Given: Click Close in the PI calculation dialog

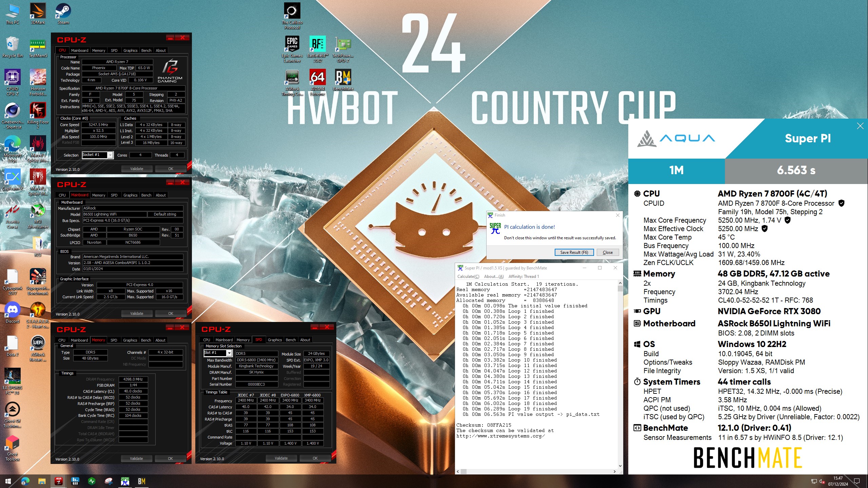Looking at the screenshot, I should click(x=608, y=252).
